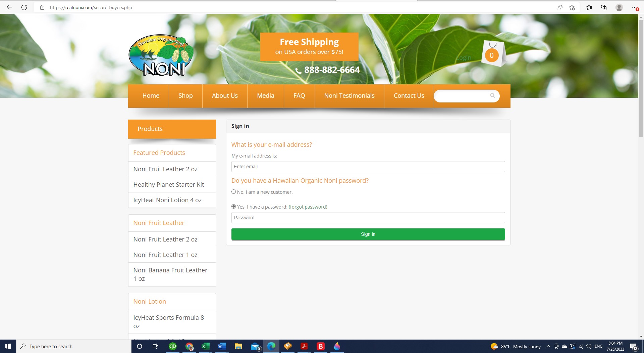Open the Shop menu item
Viewport: 644px width, 353px height.
pyautogui.click(x=185, y=96)
